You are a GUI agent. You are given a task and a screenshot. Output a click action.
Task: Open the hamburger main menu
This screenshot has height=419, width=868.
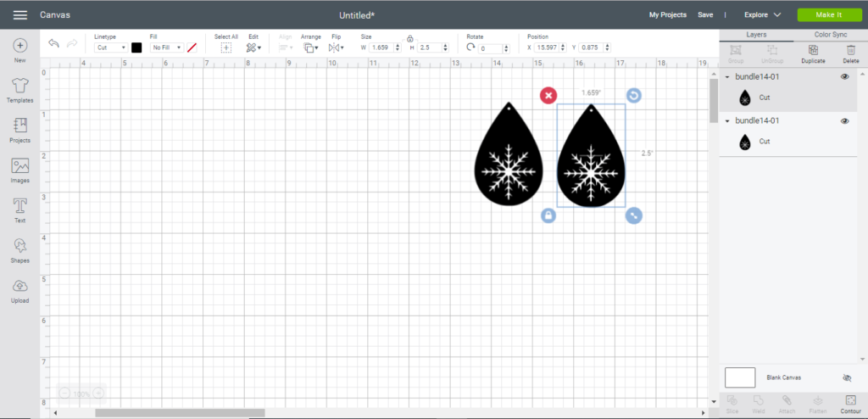coord(20,15)
